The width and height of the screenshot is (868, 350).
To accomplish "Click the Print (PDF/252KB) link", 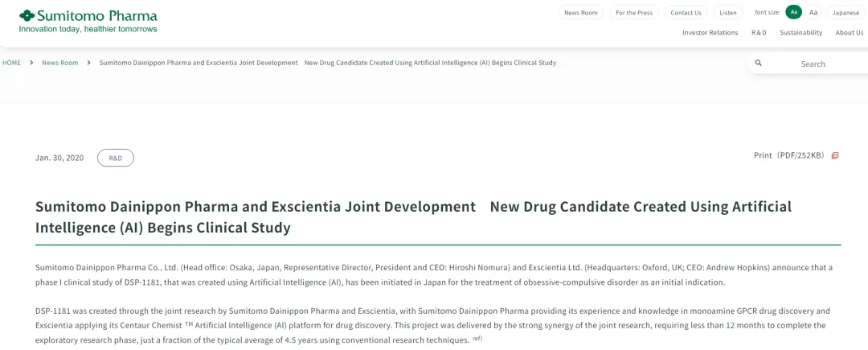I will 788,155.
